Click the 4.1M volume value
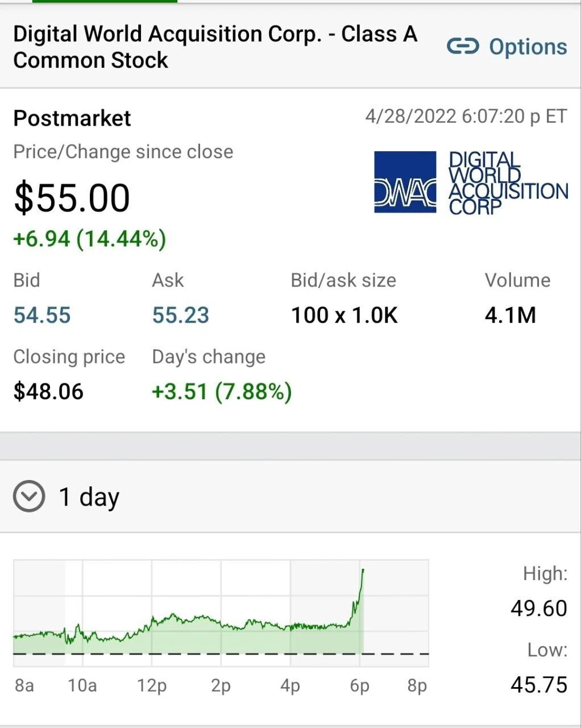This screenshot has width=581, height=728. pyautogui.click(x=511, y=315)
